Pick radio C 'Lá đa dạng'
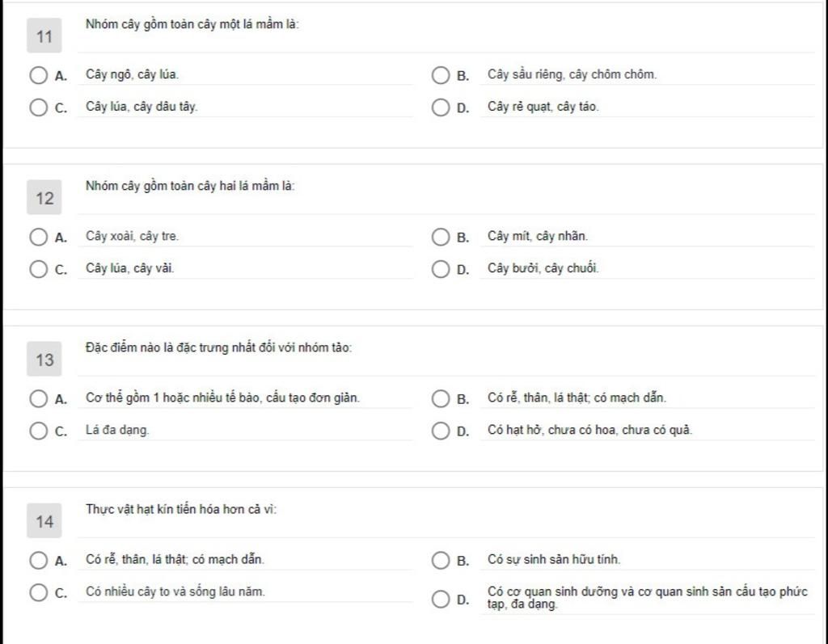Screen dimensions: 828x644 (x=38, y=431)
